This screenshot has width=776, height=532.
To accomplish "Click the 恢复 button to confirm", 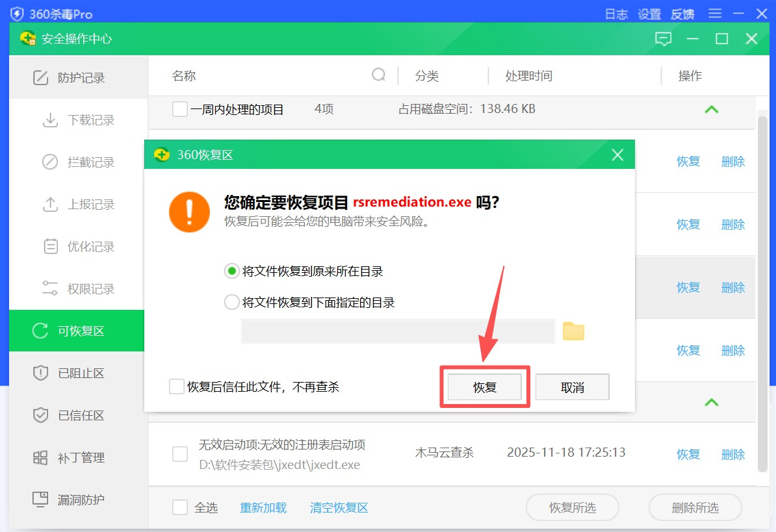I will pos(485,387).
